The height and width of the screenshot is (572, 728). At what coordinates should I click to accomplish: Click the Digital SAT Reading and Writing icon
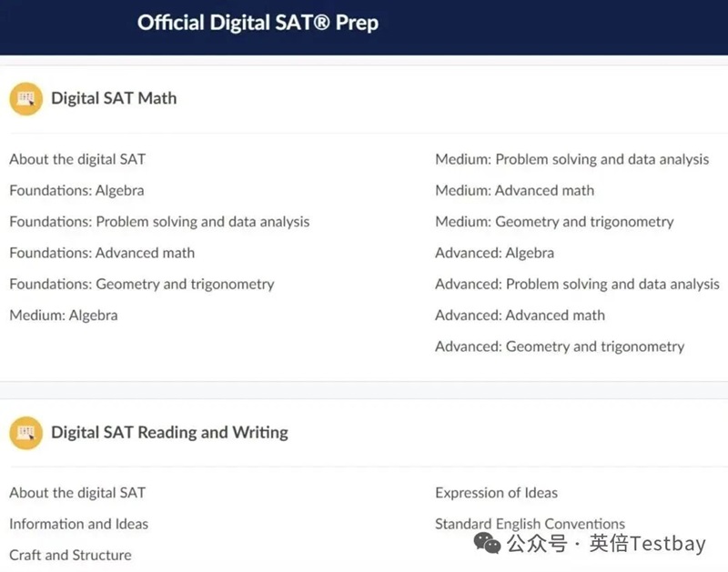click(x=26, y=432)
